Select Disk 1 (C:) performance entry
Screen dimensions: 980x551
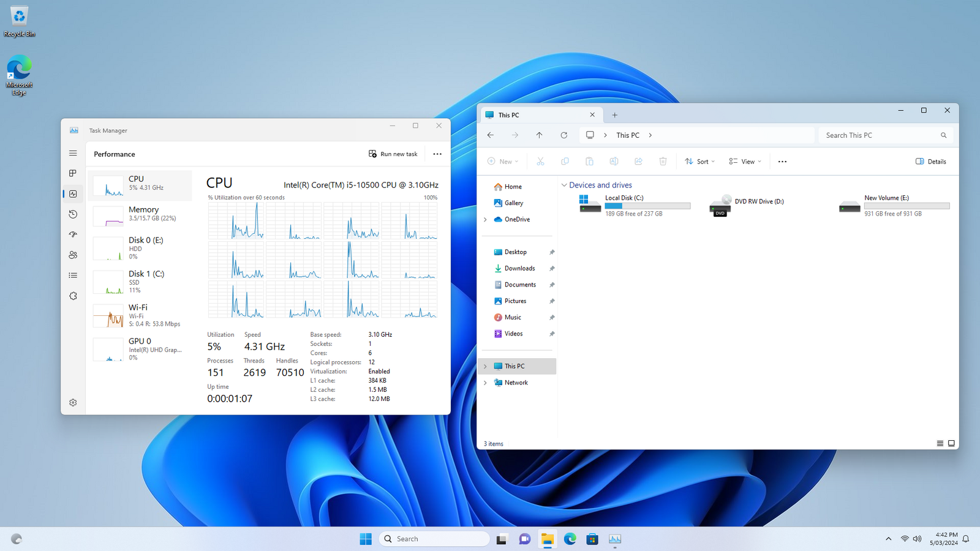pos(140,282)
